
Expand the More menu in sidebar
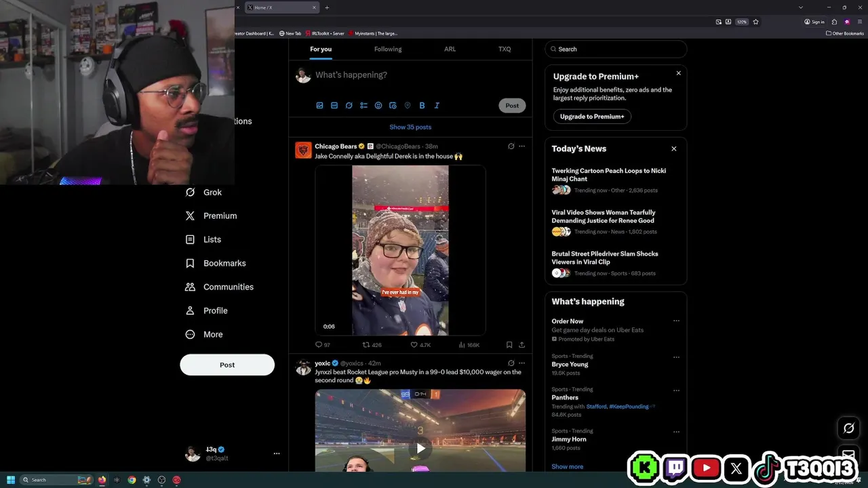tap(204, 335)
